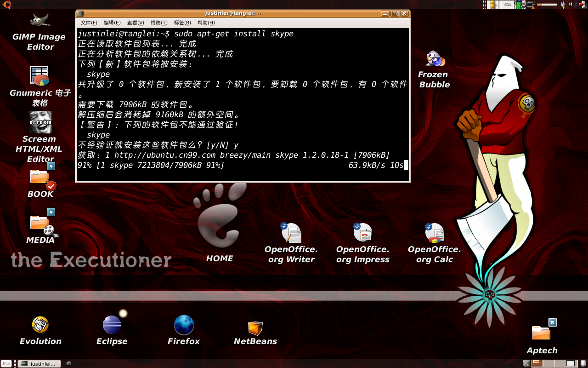Click the battery charge monitor icon
This screenshot has width=588, height=368.
coord(520,5)
